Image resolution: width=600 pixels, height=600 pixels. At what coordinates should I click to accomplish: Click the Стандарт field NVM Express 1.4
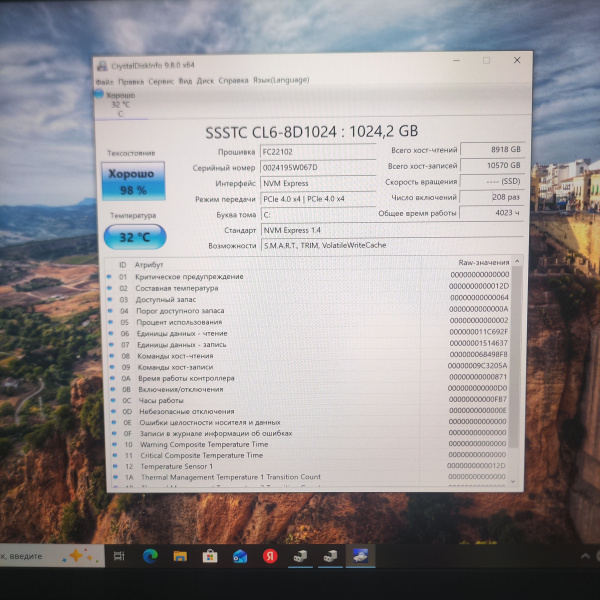[x=392, y=230]
